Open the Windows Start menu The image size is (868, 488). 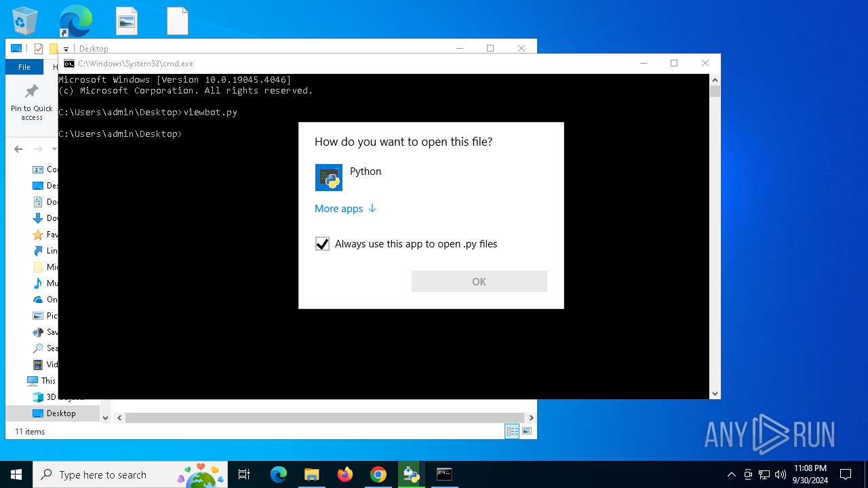[16, 474]
